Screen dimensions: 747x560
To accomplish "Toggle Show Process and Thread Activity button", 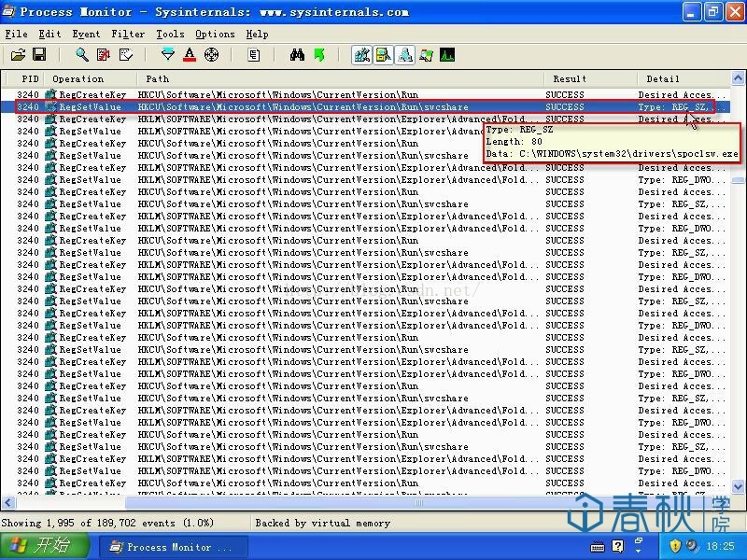I will 426,55.
